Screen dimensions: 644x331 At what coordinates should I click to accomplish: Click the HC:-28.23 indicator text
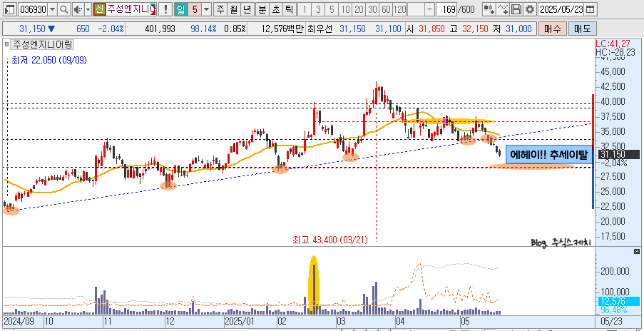click(615, 51)
